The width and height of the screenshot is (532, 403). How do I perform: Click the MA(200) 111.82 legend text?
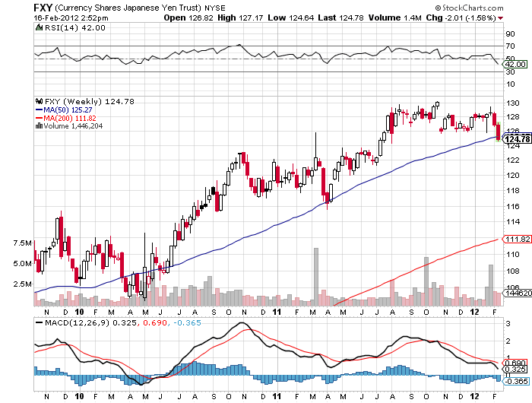(70, 118)
